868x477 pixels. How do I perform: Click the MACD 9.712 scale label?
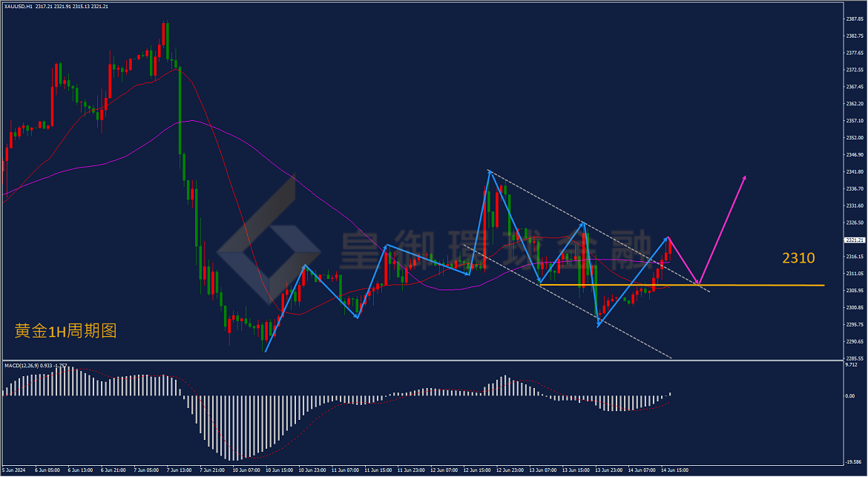[x=852, y=365]
